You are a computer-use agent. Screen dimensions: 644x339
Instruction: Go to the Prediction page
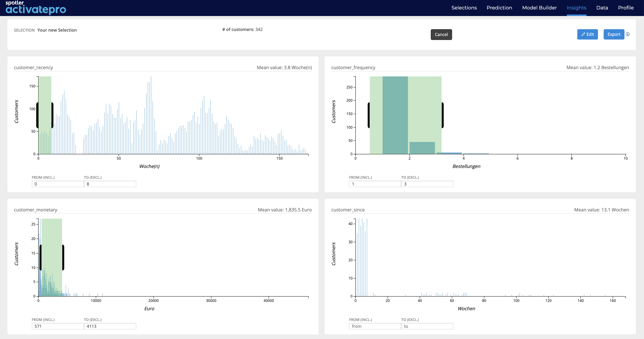pyautogui.click(x=499, y=8)
